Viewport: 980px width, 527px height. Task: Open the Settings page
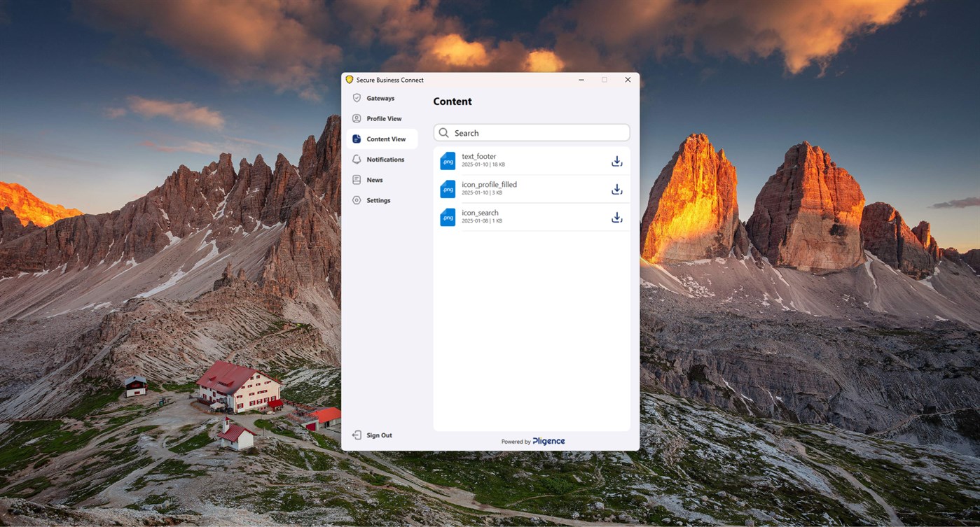pos(382,200)
